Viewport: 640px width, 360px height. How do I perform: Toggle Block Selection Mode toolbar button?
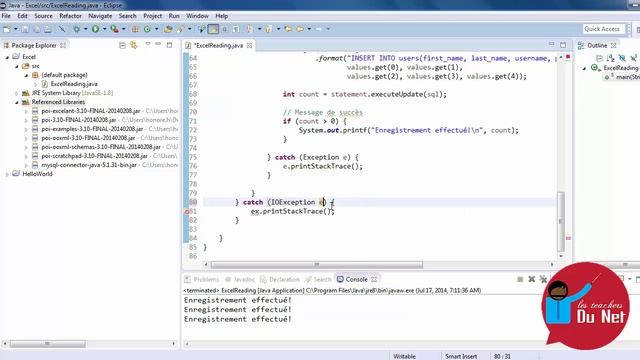tap(224, 29)
